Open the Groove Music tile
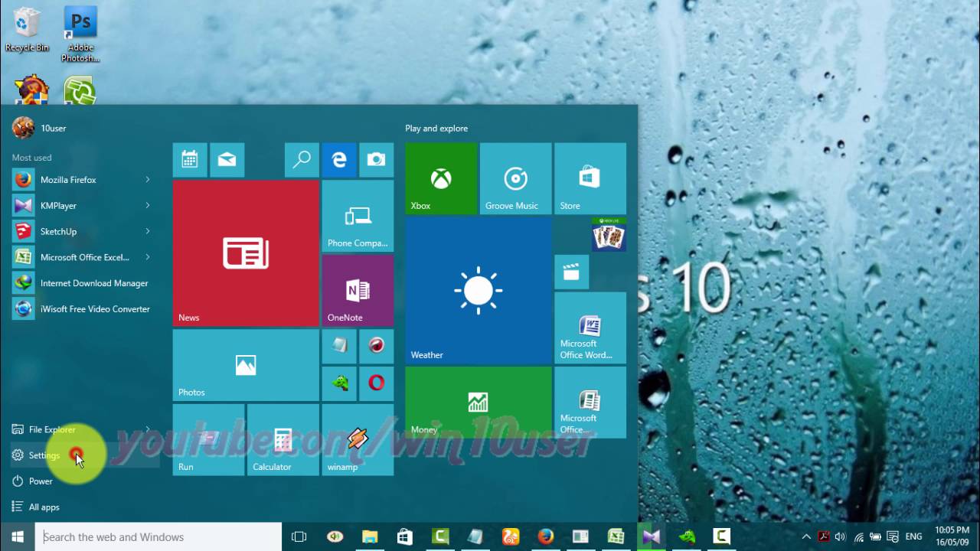This screenshot has width=980, height=551. (515, 179)
